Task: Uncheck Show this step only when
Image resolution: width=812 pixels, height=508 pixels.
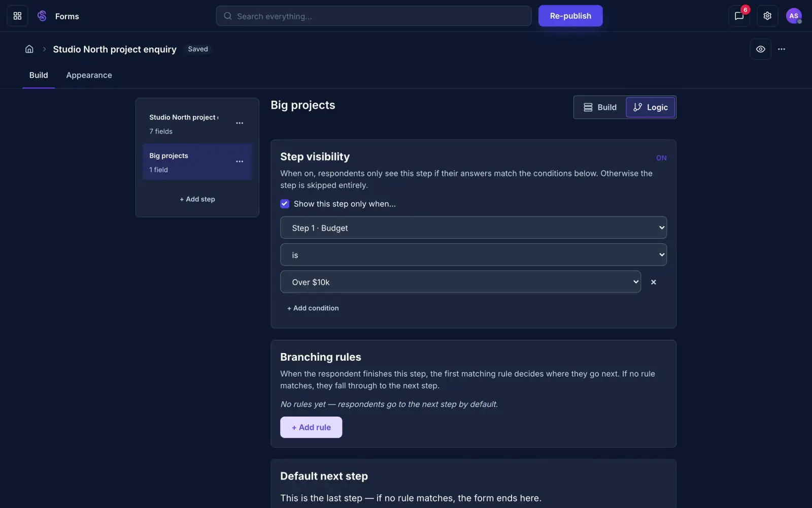Action: 285,204
